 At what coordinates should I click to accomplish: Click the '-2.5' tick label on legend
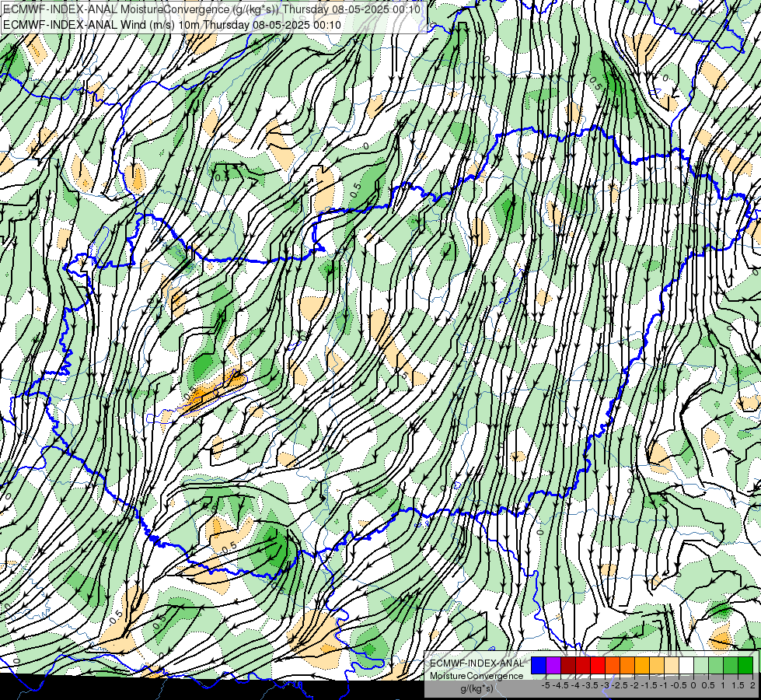[x=620, y=685]
